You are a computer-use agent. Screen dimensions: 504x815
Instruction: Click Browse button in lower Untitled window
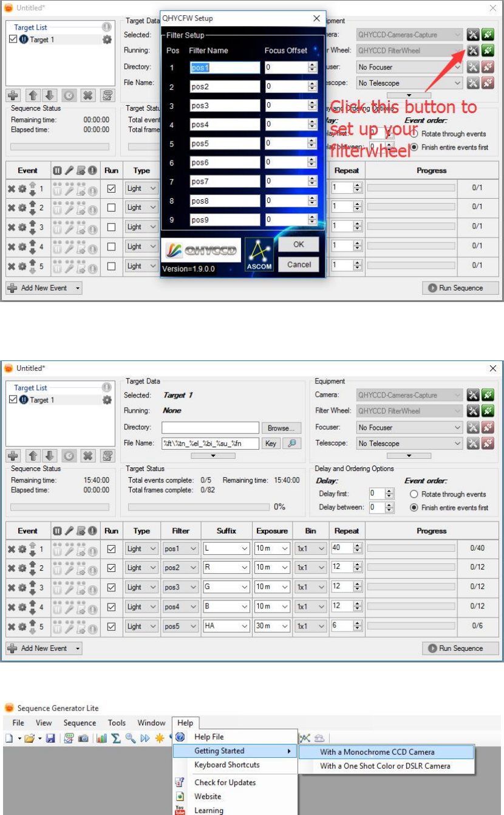[x=281, y=428]
